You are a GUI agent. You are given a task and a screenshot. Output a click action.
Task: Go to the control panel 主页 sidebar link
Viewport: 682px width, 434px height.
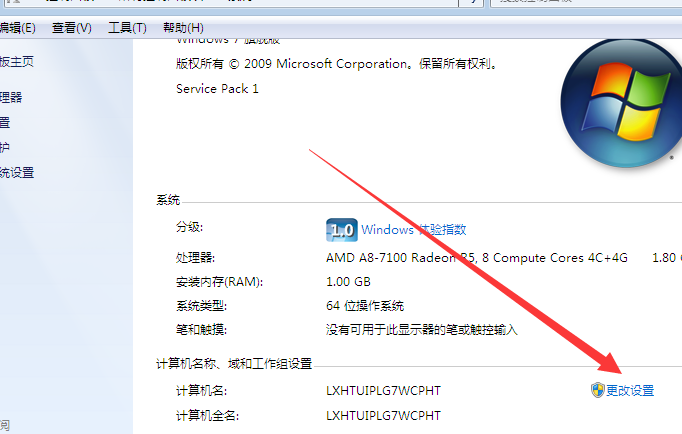pyautogui.click(x=17, y=62)
